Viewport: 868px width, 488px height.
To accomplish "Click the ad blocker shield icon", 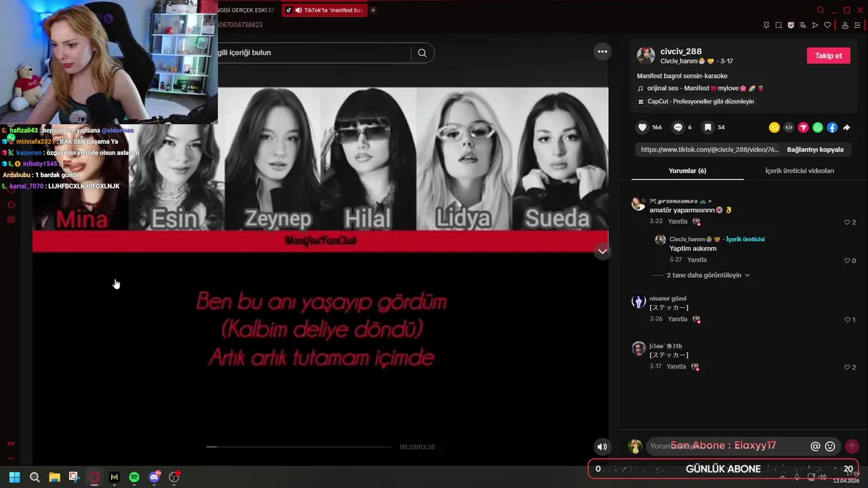I will coord(791,25).
